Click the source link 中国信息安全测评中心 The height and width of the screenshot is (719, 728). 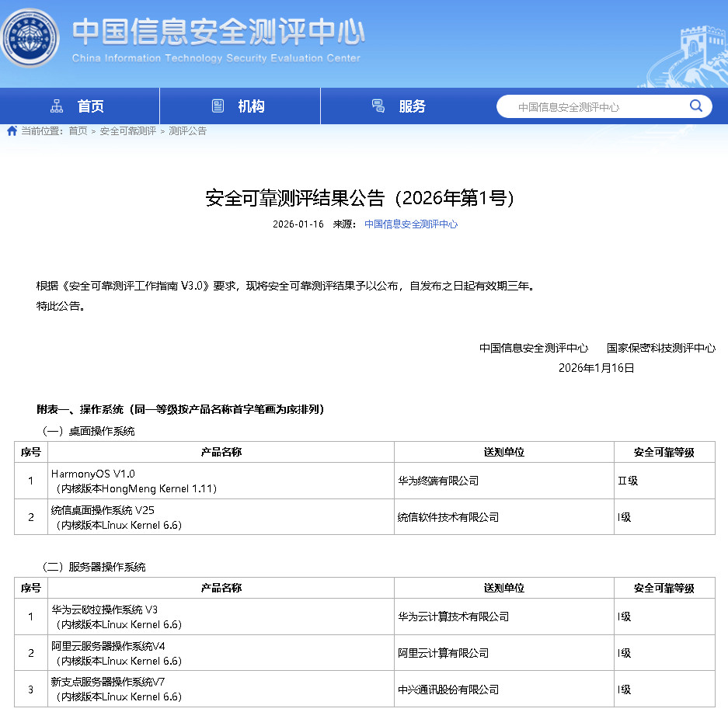pos(410,224)
